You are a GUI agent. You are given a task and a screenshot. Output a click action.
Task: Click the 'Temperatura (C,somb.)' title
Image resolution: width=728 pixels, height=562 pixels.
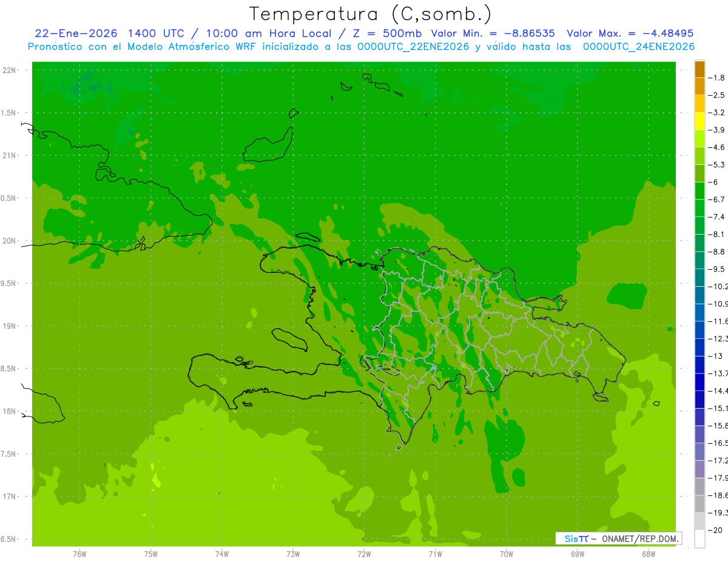[371, 13]
